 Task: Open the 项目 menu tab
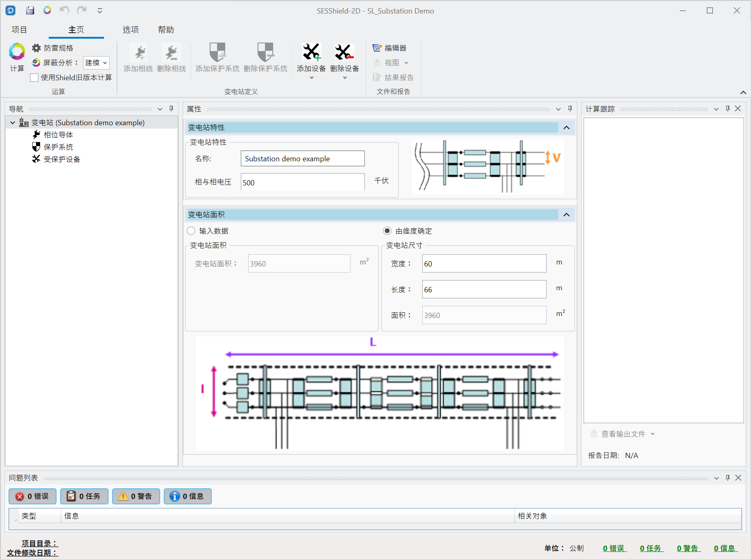(19, 29)
